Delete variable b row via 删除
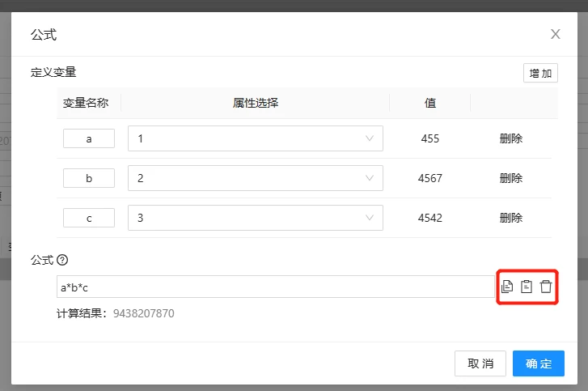The image size is (588, 391). point(510,178)
